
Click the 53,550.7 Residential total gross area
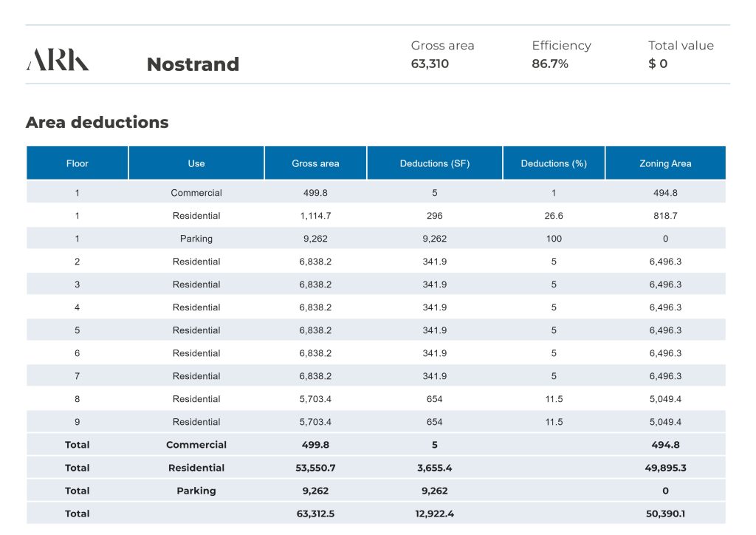click(x=315, y=468)
